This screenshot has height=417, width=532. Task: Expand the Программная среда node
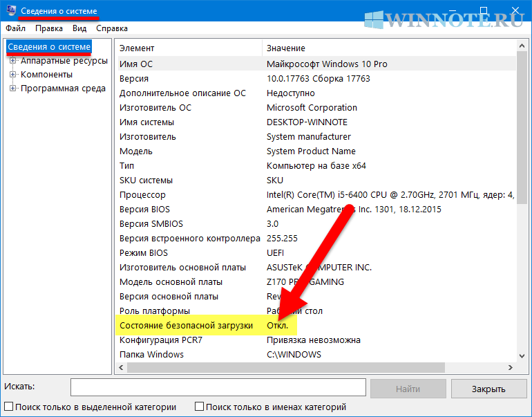coord(12,89)
